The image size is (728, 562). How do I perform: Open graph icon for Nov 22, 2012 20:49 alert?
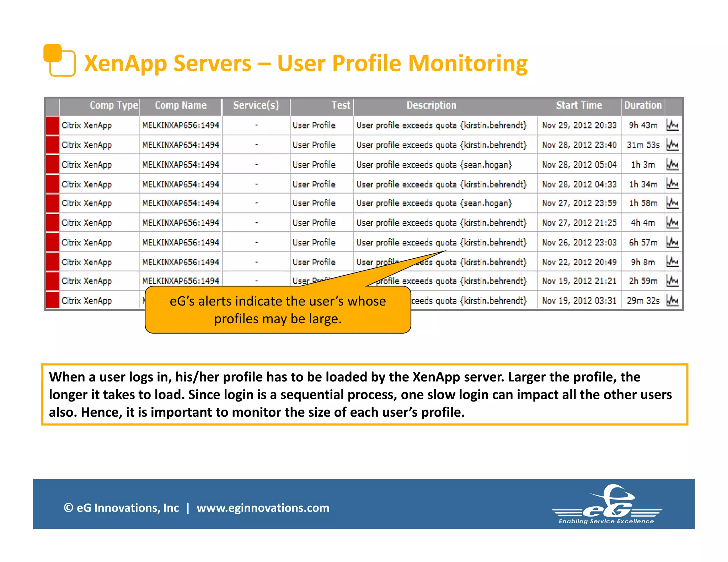pyautogui.click(x=673, y=262)
